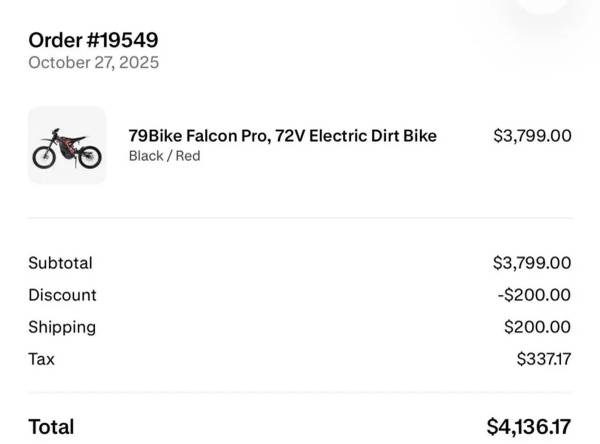Click the bold Total label

click(x=51, y=427)
